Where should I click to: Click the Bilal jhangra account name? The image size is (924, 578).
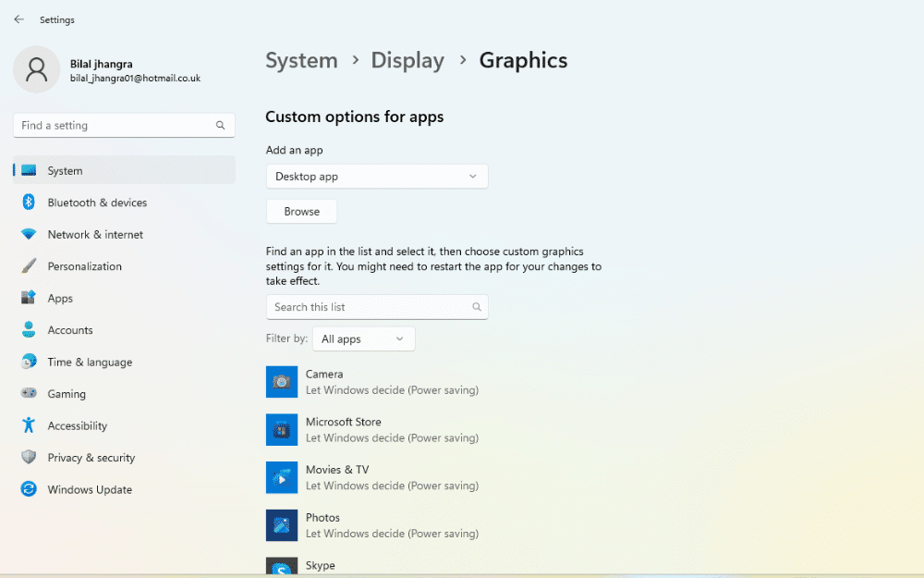click(102, 64)
